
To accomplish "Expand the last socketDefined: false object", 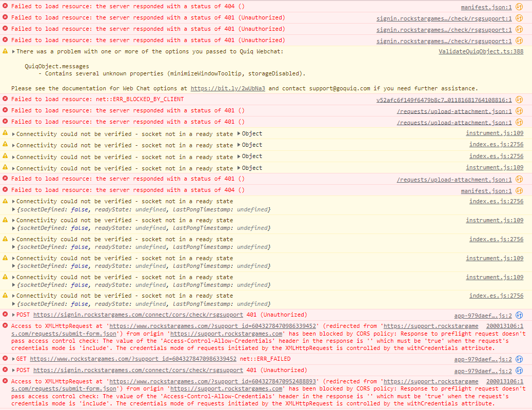I will coord(13,304).
